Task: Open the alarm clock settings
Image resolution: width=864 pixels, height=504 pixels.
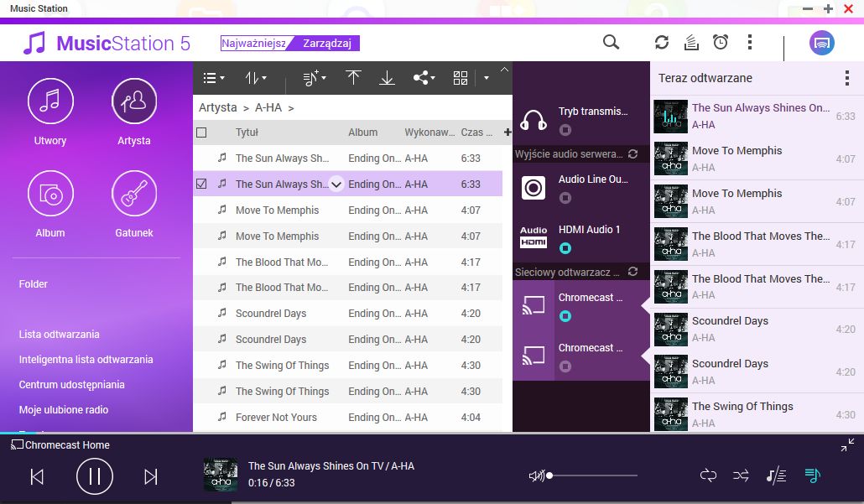Action: (x=721, y=42)
